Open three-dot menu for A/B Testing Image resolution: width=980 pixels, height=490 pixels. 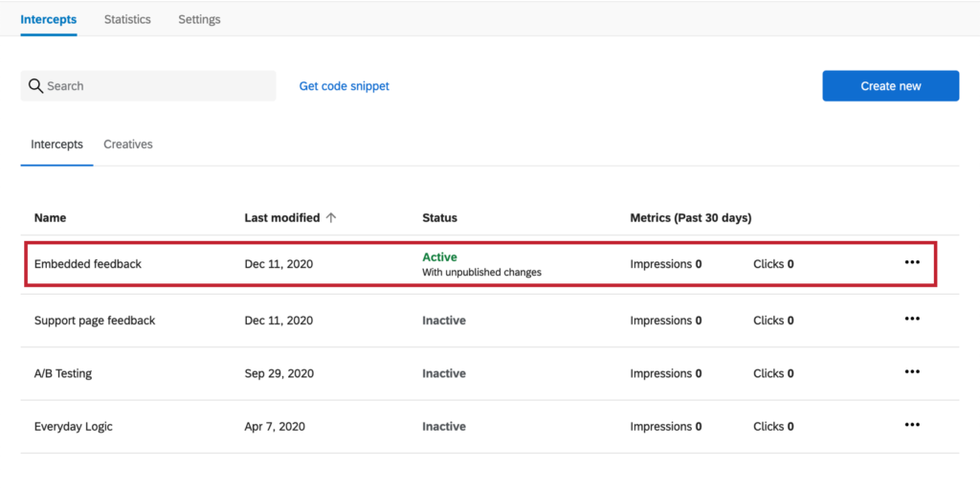point(912,373)
